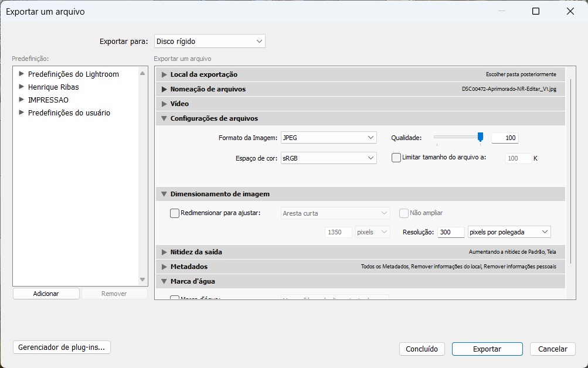Collapse the Configurações de arquivos section
This screenshot has width=588, height=368.
point(165,118)
